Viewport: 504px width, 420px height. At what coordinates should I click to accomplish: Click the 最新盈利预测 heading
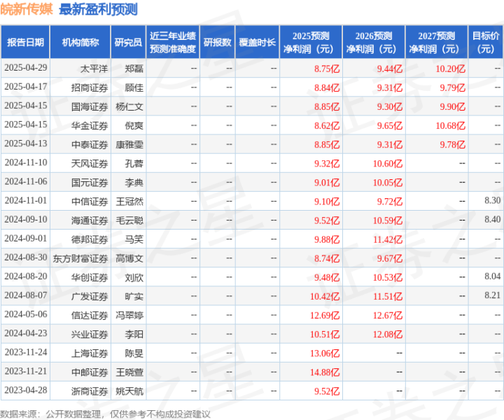[99, 9]
